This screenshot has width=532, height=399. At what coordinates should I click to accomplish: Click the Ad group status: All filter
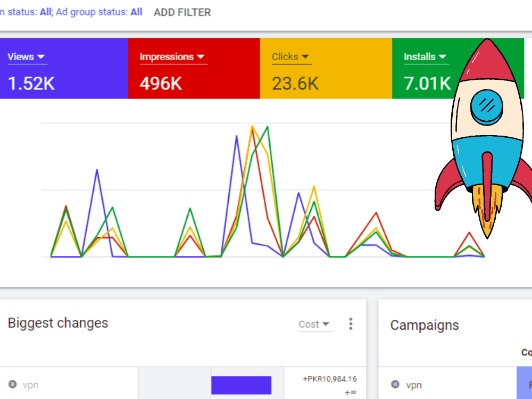click(99, 12)
